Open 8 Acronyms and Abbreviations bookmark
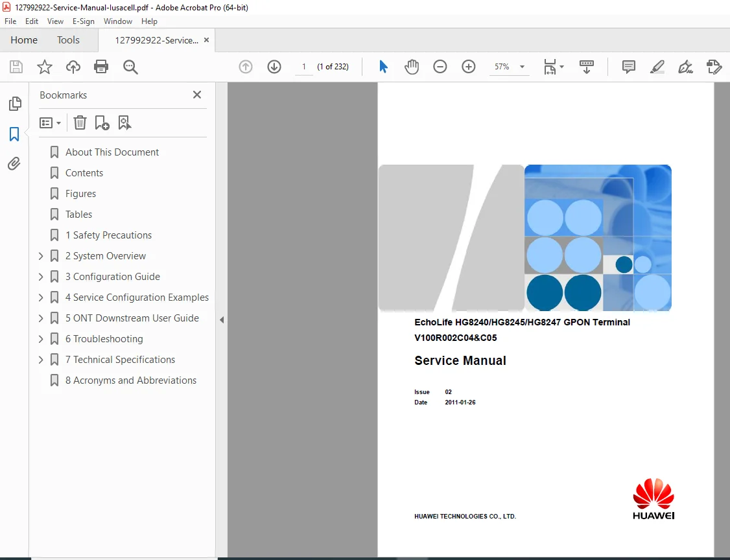 click(x=131, y=380)
